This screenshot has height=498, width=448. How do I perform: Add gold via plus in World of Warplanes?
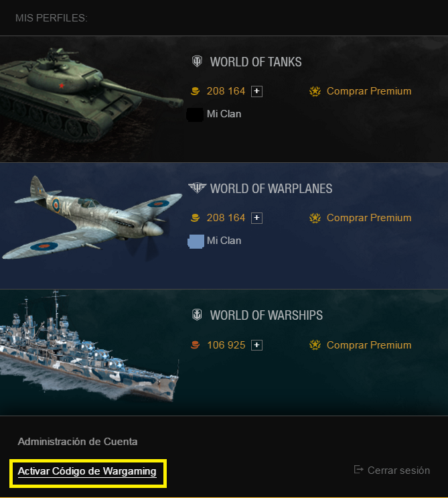pos(256,218)
